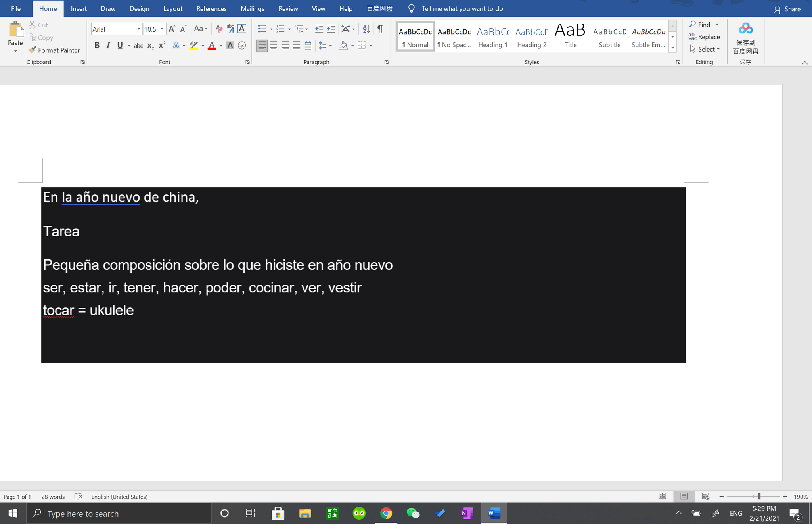Click zoom out minus button

722,497
